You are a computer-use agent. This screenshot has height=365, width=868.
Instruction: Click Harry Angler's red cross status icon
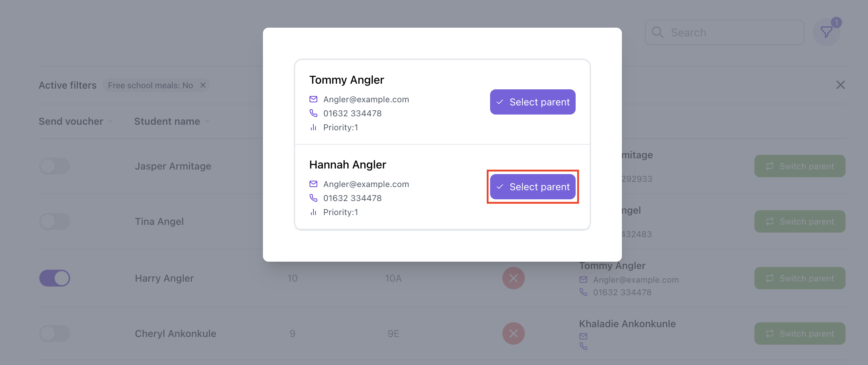tap(514, 278)
